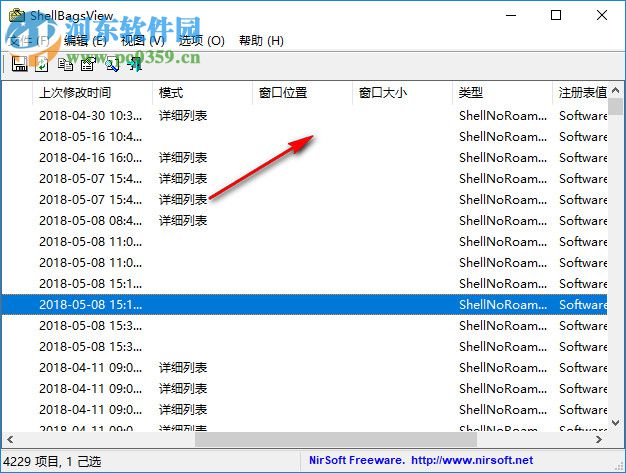Click the Save Selected Items floppy icon
The height and width of the screenshot is (473, 626).
[x=20, y=64]
